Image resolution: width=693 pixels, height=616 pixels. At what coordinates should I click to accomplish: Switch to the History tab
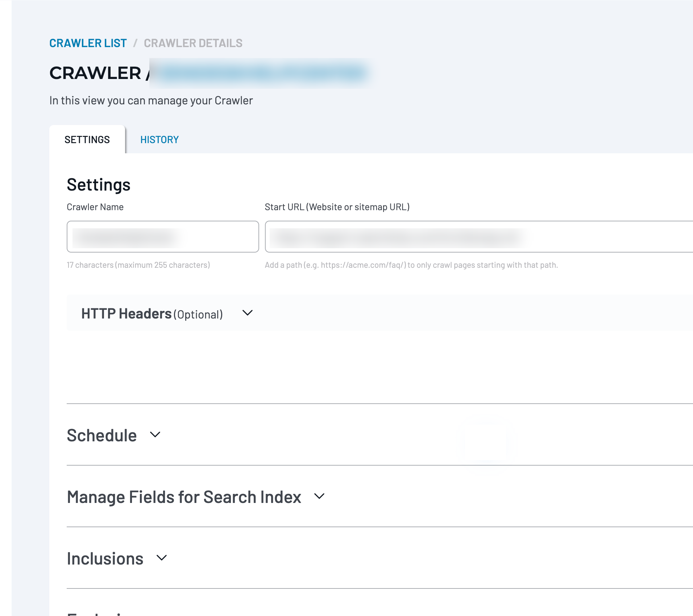[159, 140]
